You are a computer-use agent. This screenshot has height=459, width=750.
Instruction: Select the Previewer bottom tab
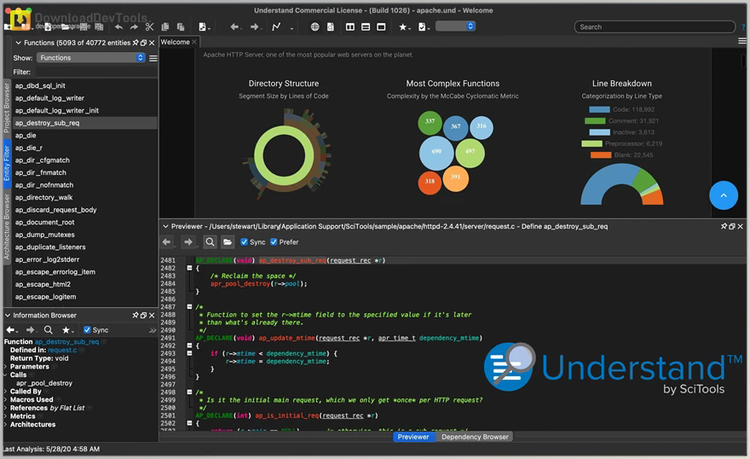point(414,437)
